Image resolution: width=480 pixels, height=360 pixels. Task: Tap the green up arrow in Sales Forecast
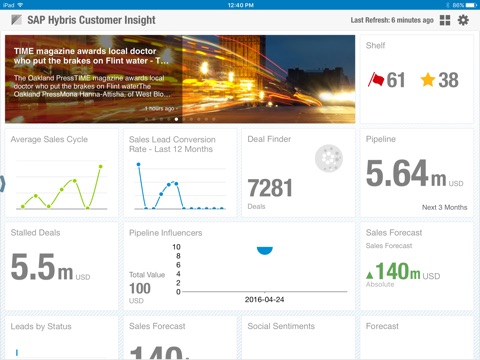tap(369, 275)
